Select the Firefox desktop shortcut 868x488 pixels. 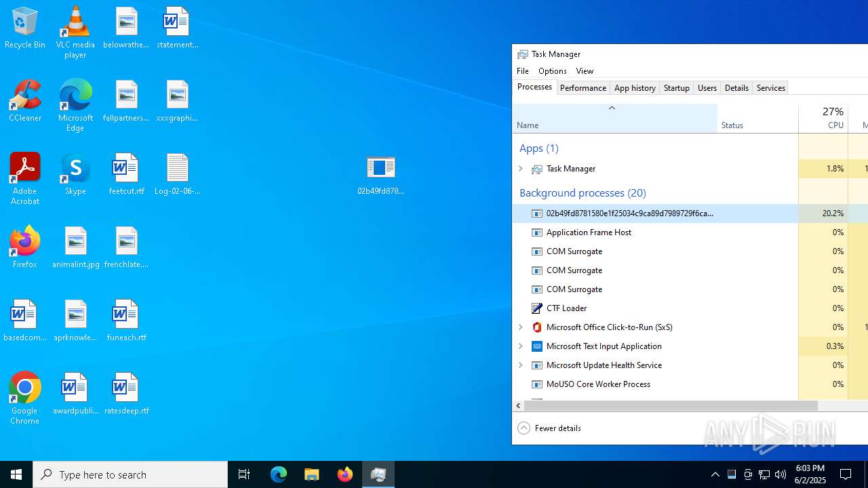[x=25, y=247]
